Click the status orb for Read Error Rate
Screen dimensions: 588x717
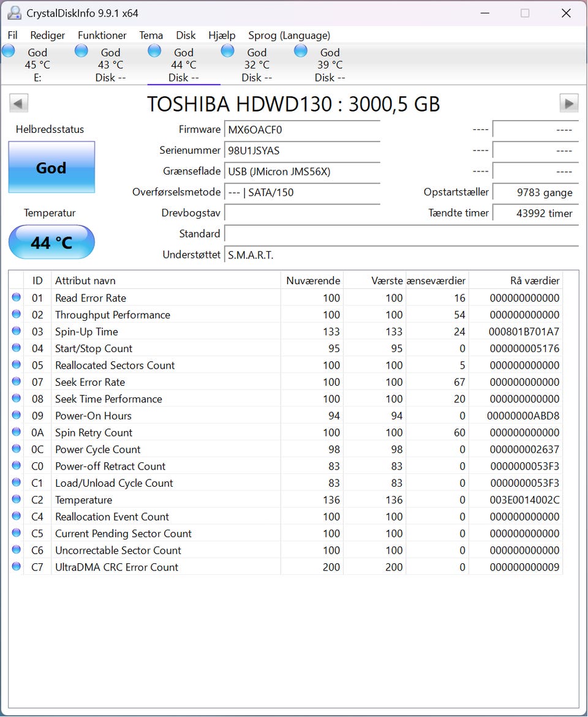17,297
